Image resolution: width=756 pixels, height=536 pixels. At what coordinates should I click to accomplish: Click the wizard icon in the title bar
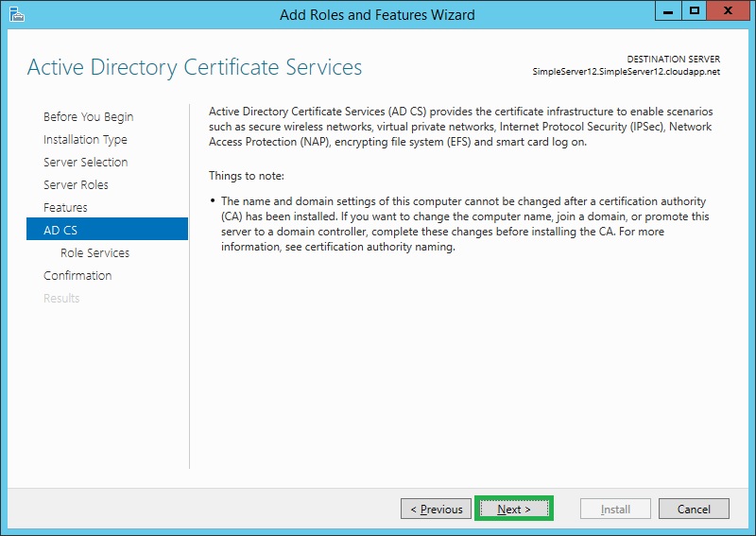(x=15, y=13)
